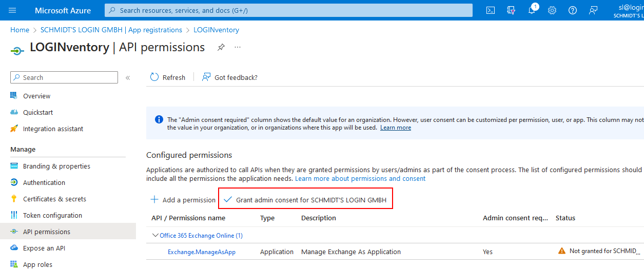Click the API permissions sidebar icon

tap(14, 232)
